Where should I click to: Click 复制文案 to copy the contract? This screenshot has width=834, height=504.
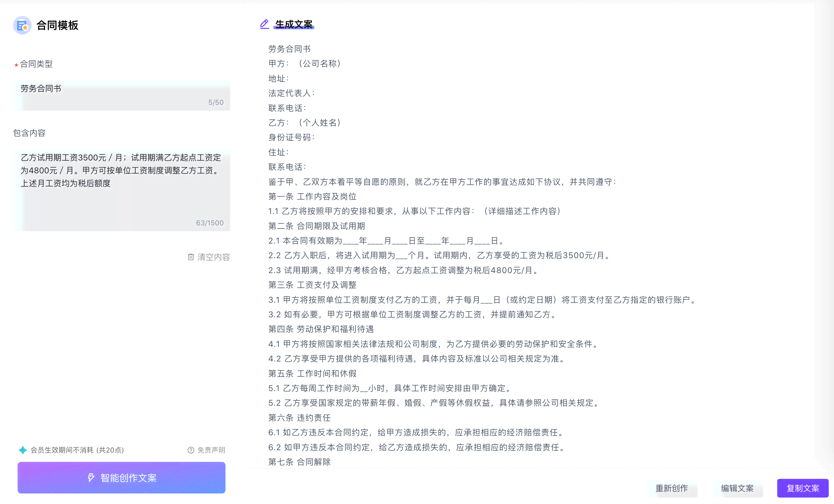(x=800, y=488)
